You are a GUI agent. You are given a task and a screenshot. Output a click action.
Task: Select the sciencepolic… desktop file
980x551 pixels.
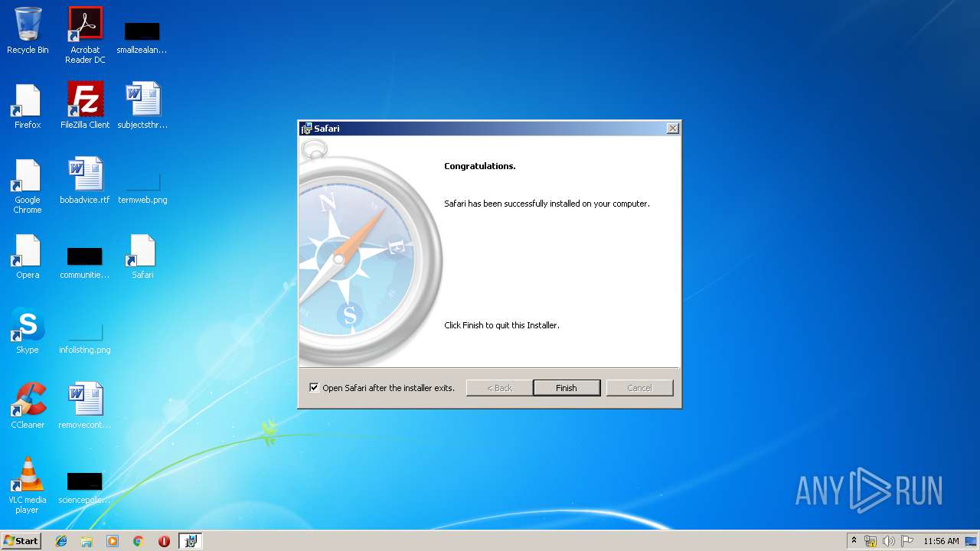point(85,488)
